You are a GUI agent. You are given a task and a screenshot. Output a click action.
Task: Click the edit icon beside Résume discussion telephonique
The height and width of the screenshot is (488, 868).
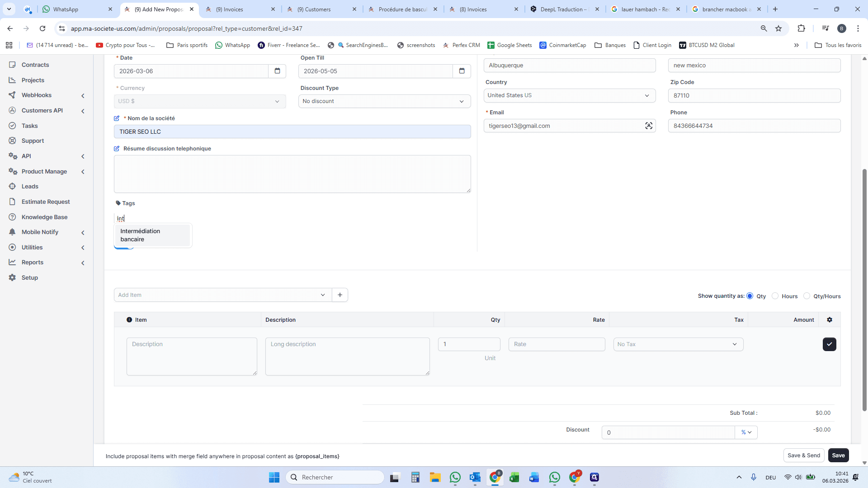click(117, 149)
